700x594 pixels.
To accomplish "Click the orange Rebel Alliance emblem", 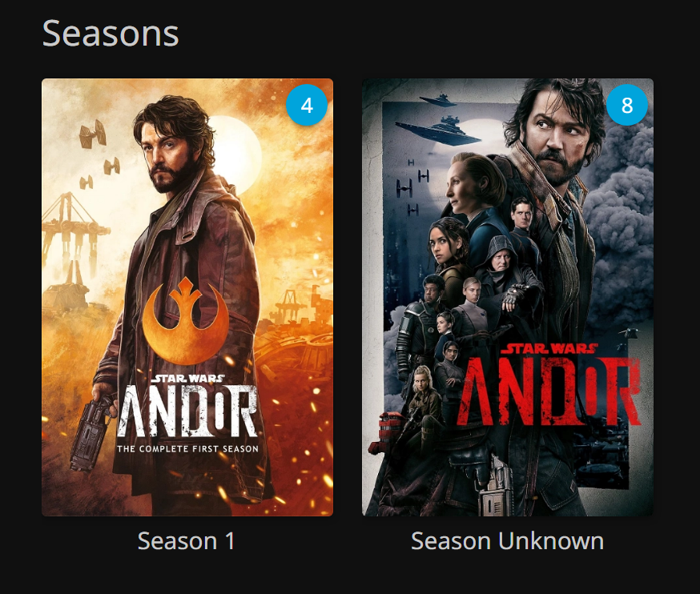I will (x=185, y=318).
